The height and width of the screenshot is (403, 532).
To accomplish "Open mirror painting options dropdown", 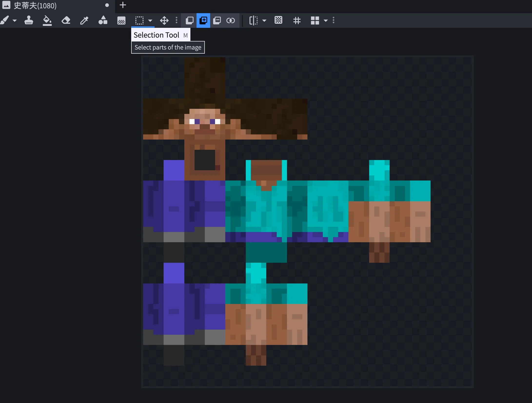I will tap(264, 20).
